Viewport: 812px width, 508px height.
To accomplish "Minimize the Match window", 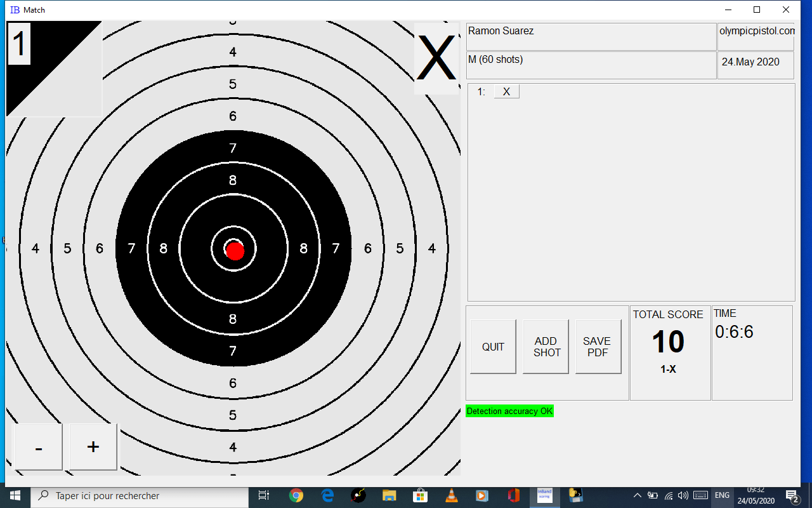I will [x=727, y=10].
